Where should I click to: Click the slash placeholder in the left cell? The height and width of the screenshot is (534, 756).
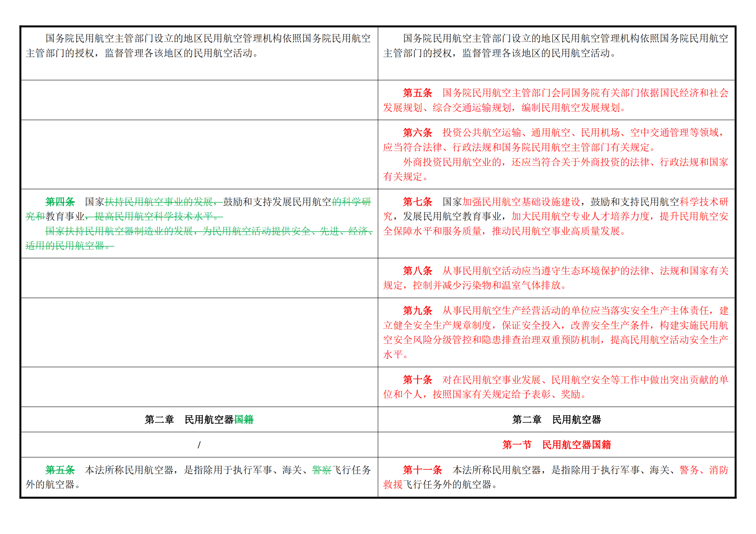199,445
